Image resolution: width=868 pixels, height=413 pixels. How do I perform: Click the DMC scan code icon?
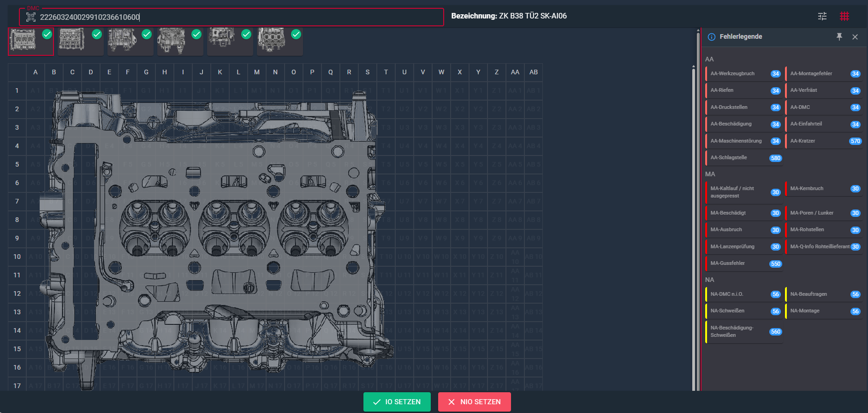tap(31, 17)
